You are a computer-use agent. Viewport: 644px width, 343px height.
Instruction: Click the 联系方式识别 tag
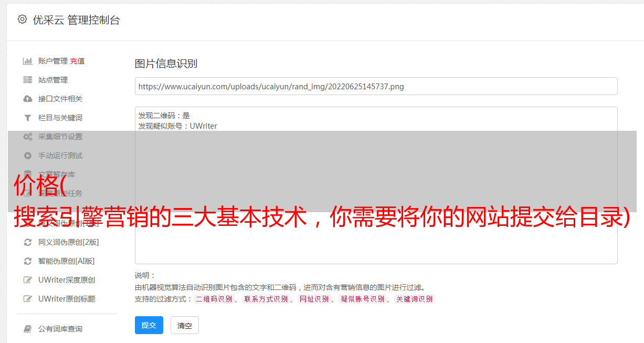pyautogui.click(x=266, y=299)
